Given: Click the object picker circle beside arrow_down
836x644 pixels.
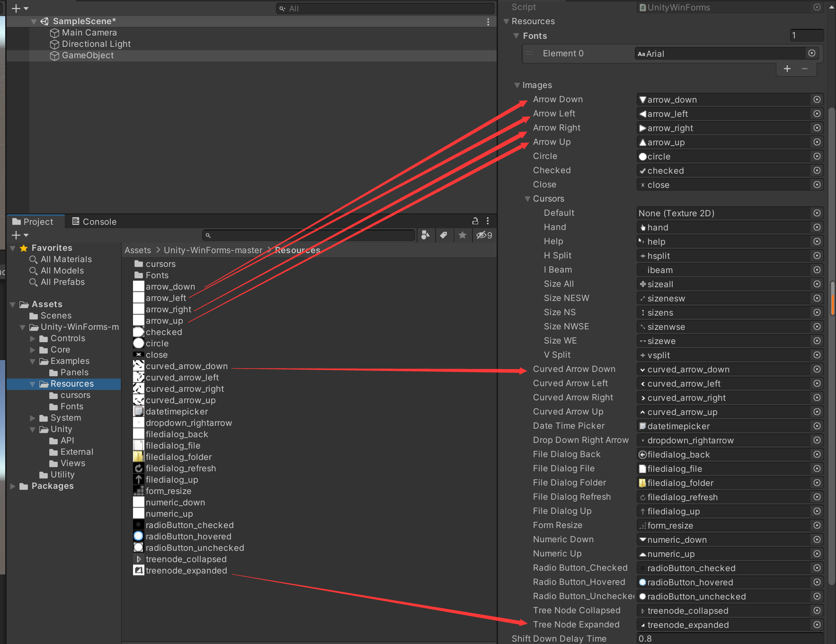Looking at the screenshot, I should click(817, 99).
